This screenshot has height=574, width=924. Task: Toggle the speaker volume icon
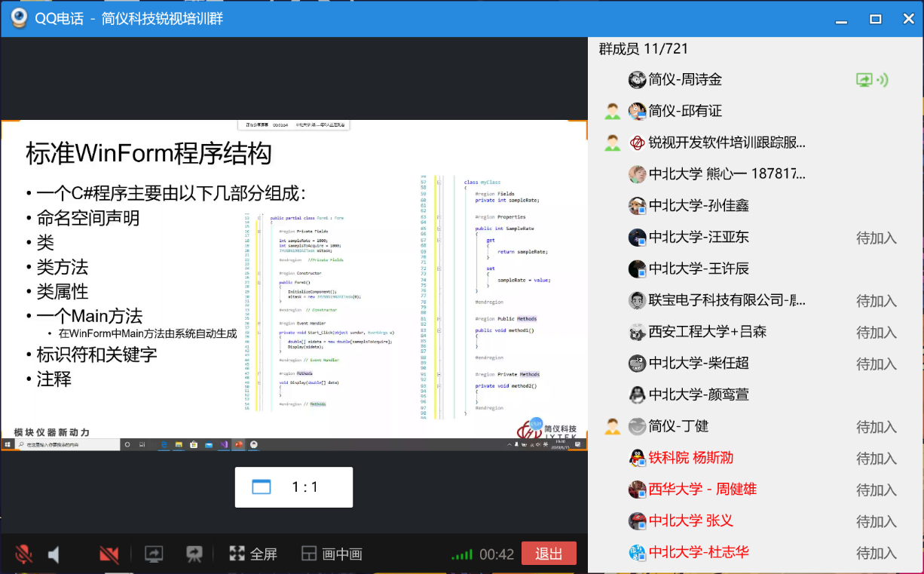point(54,554)
